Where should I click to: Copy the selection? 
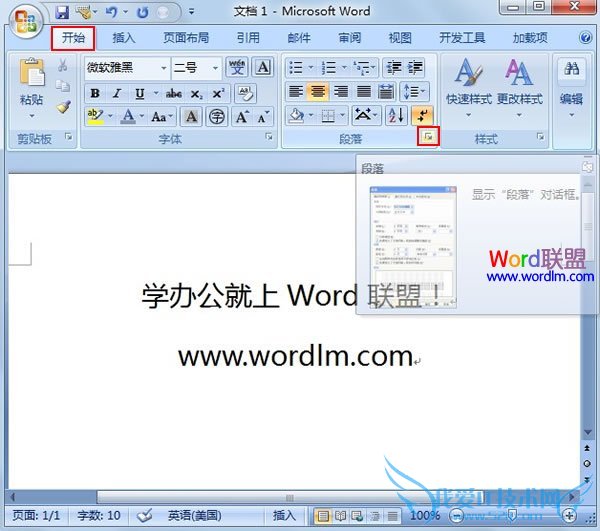pyautogui.click(x=62, y=86)
